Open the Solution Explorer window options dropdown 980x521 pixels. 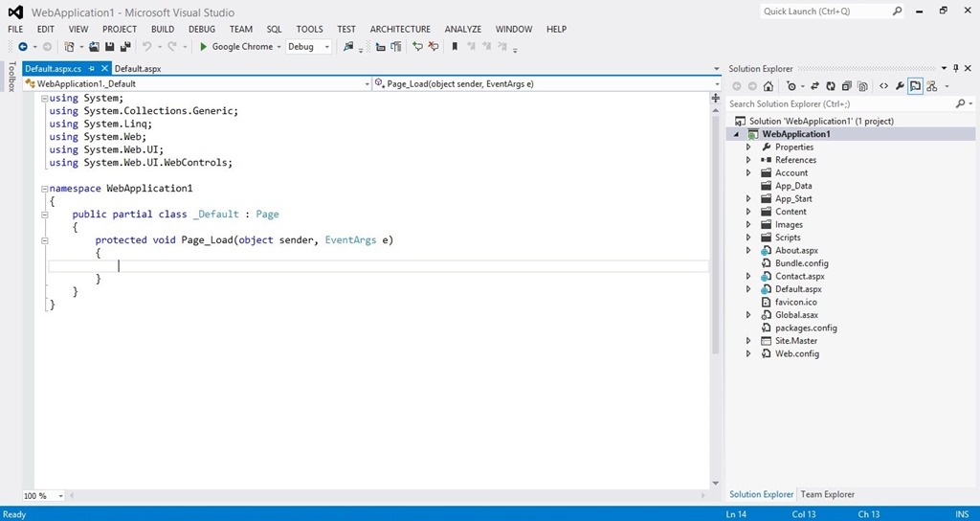point(944,68)
